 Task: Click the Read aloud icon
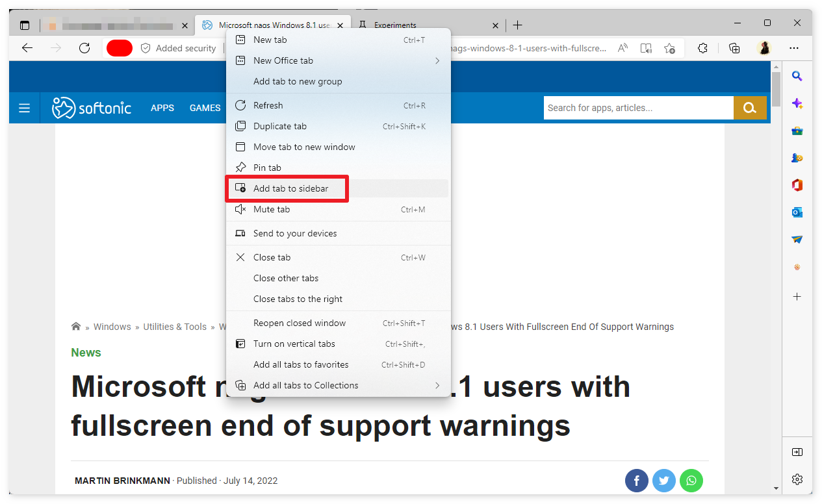623,48
